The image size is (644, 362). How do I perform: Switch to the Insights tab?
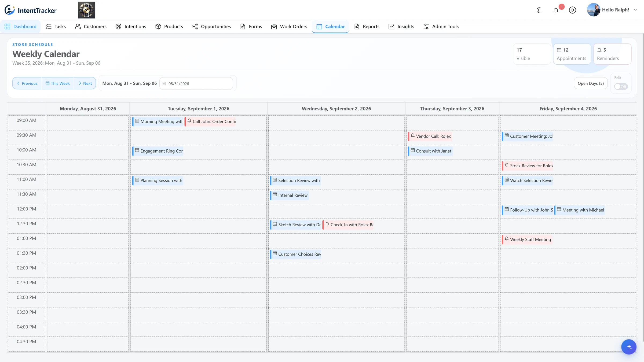tap(401, 27)
